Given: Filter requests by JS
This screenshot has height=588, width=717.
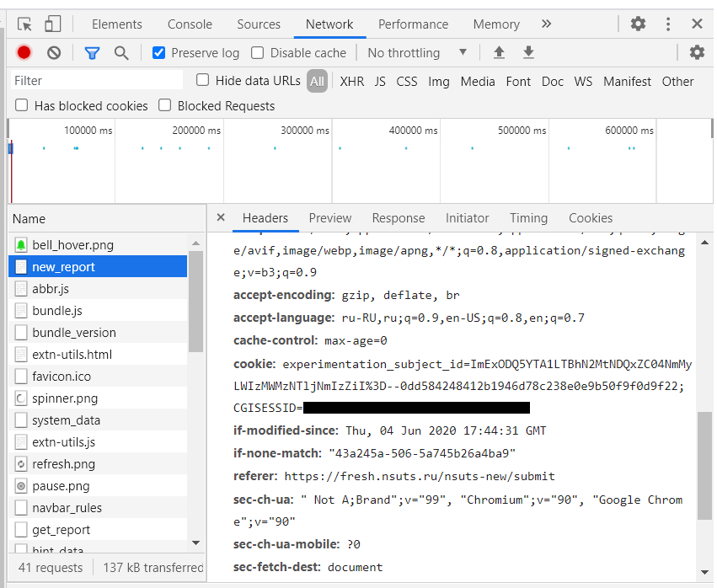Looking at the screenshot, I should [x=380, y=82].
